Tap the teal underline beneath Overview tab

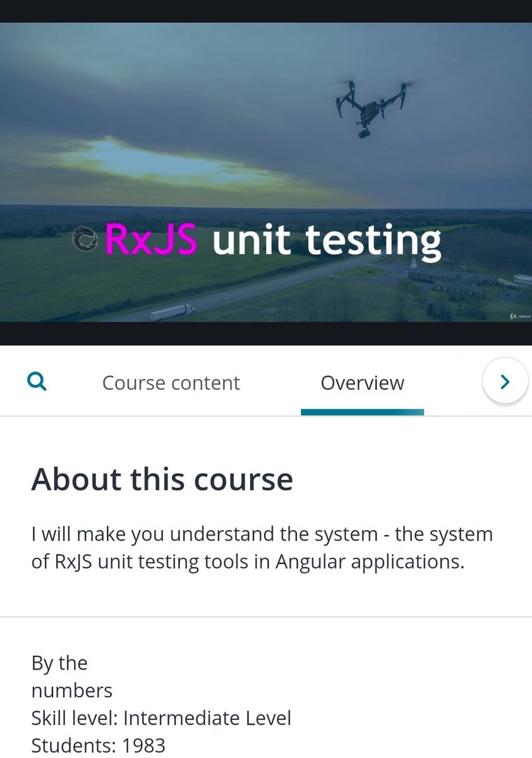[x=362, y=412]
